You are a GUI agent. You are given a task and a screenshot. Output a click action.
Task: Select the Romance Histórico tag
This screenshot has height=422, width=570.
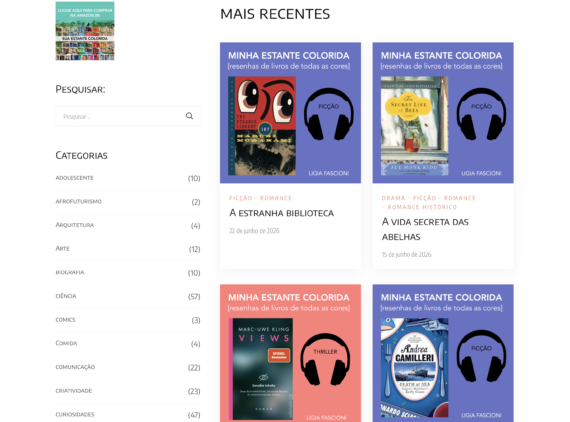click(x=422, y=207)
